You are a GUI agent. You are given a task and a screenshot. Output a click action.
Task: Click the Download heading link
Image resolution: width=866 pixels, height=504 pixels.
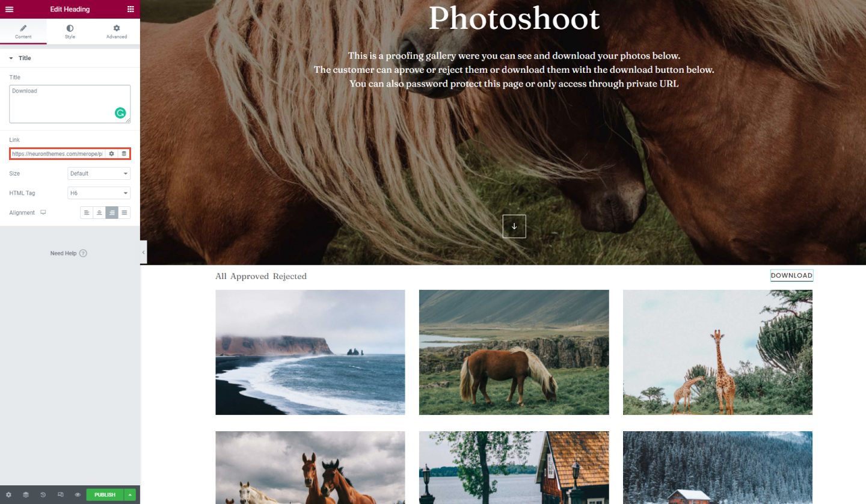(x=791, y=275)
